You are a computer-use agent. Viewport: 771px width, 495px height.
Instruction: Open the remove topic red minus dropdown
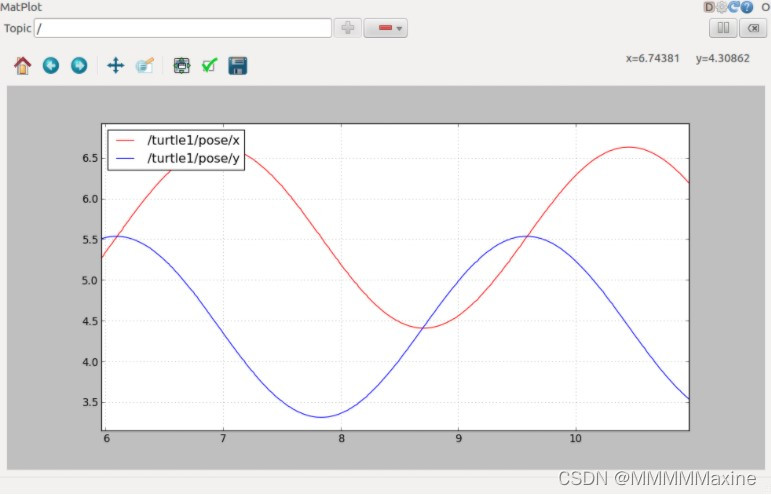point(386,28)
